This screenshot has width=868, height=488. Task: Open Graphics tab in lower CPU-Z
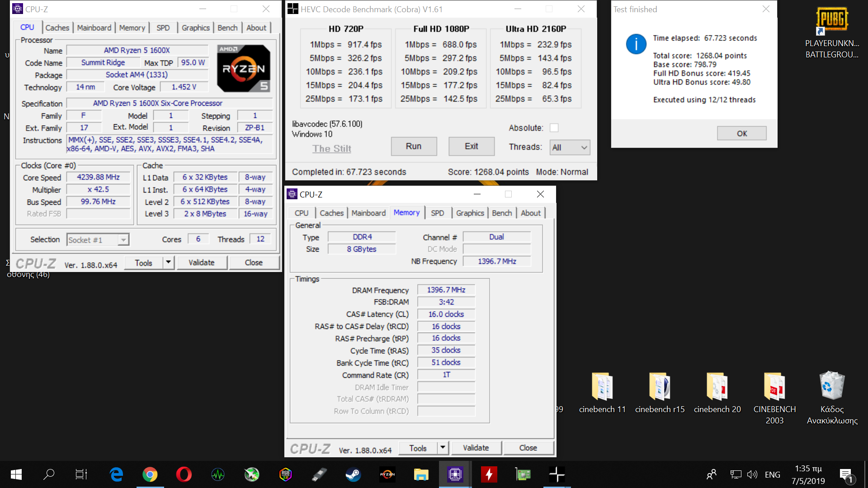(470, 213)
